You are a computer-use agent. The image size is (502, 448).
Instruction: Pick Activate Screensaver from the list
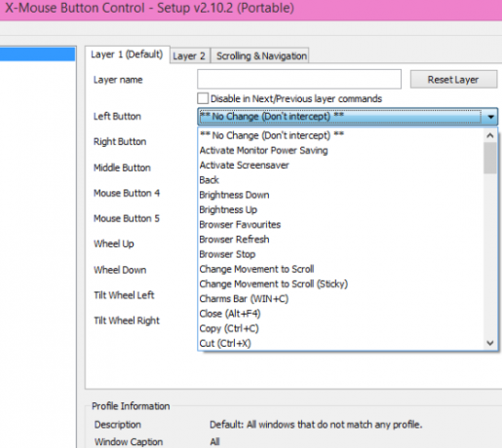coord(341,166)
